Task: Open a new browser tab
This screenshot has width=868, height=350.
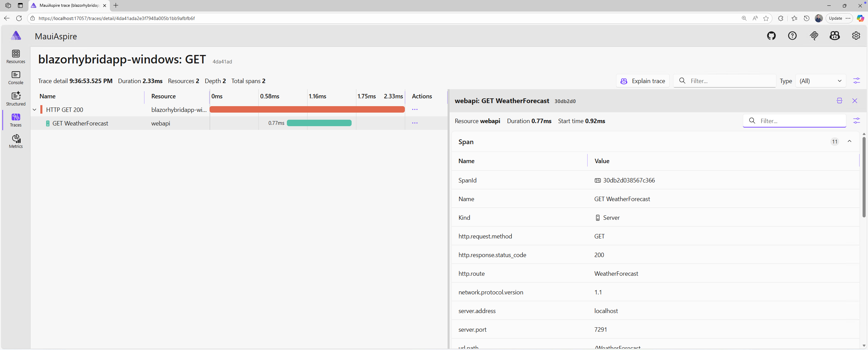Action: (x=116, y=5)
